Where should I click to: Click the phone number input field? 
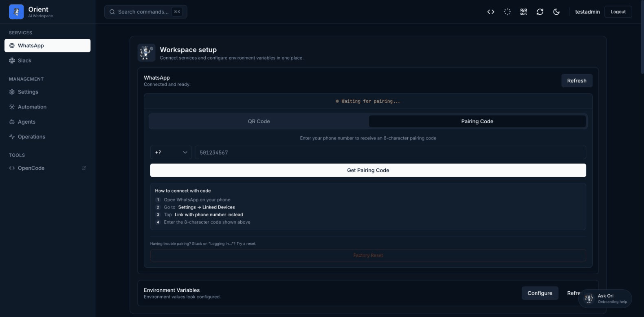point(390,153)
